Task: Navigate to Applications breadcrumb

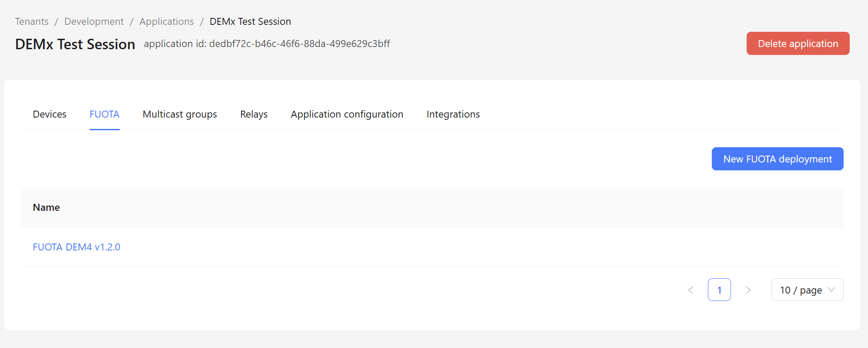Action: [x=167, y=21]
